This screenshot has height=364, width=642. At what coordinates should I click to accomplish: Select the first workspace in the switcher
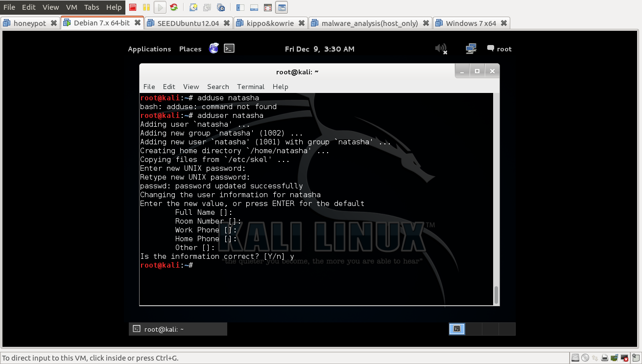pyautogui.click(x=457, y=329)
